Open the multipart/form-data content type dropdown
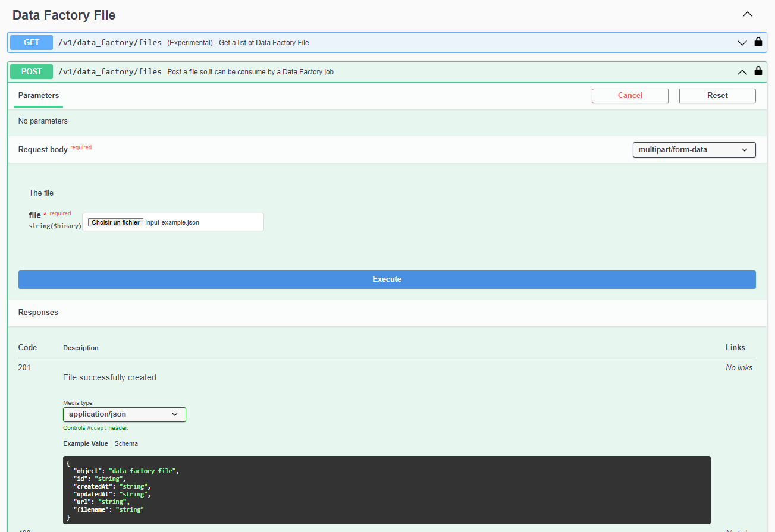 (694, 150)
